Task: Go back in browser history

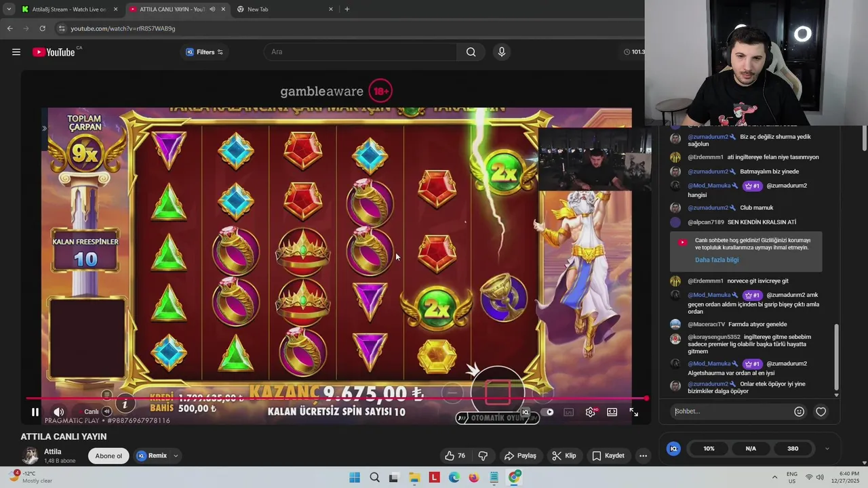Action: coord(9,28)
